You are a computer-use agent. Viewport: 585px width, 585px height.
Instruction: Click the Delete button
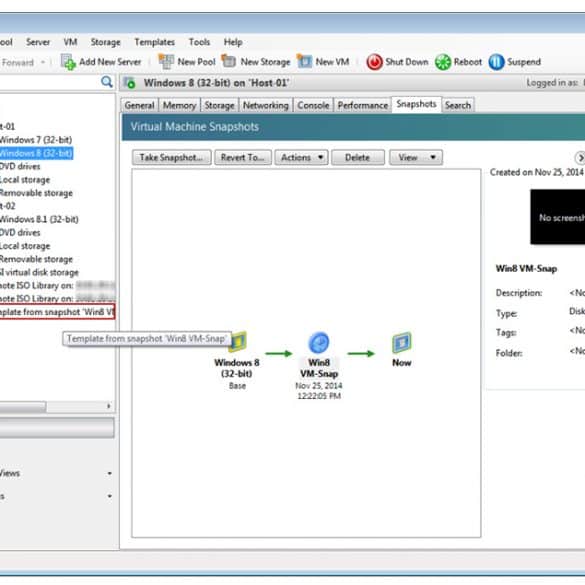coord(357,157)
